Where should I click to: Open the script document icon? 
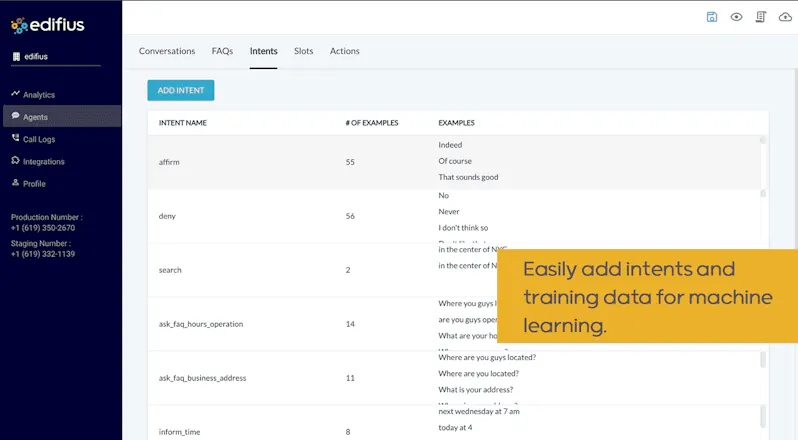[x=760, y=17]
